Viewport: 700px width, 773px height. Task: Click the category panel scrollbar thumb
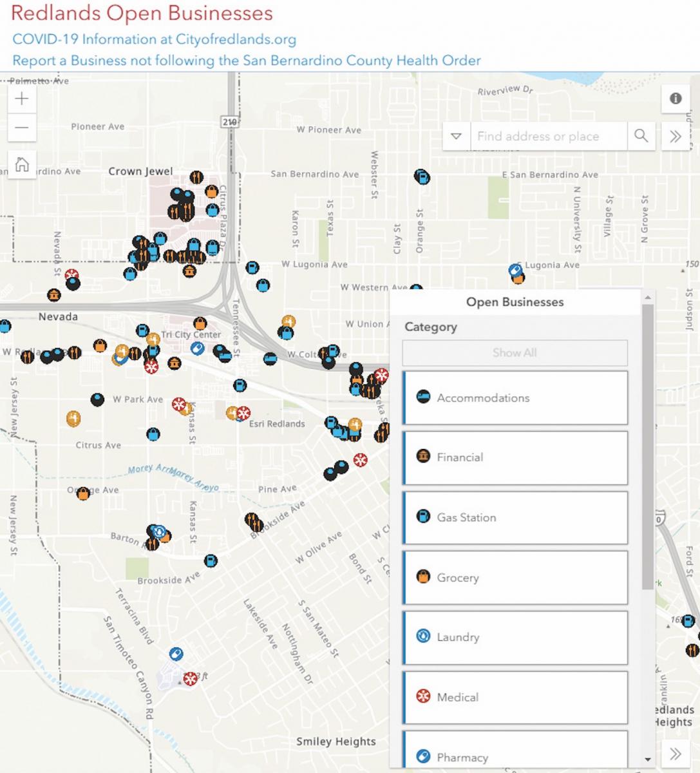coord(648,446)
